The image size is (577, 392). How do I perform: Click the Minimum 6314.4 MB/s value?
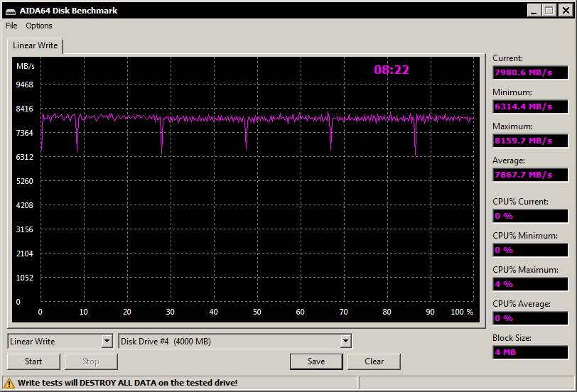coord(530,107)
